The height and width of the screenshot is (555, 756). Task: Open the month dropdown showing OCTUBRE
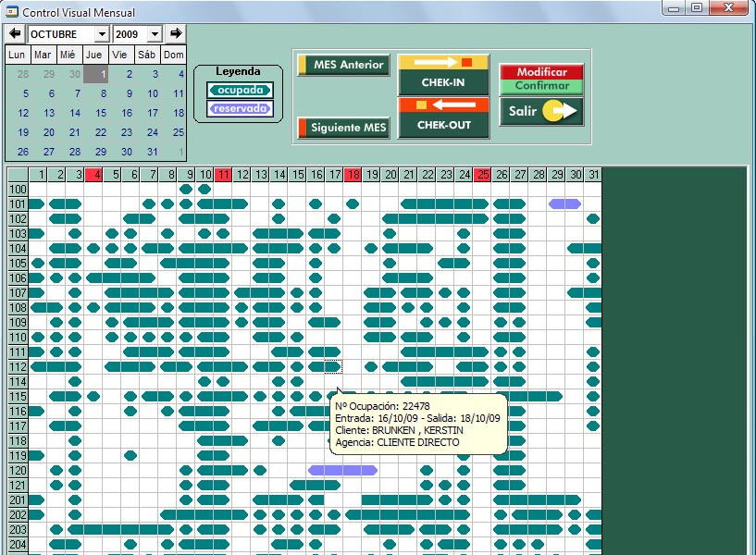102,34
